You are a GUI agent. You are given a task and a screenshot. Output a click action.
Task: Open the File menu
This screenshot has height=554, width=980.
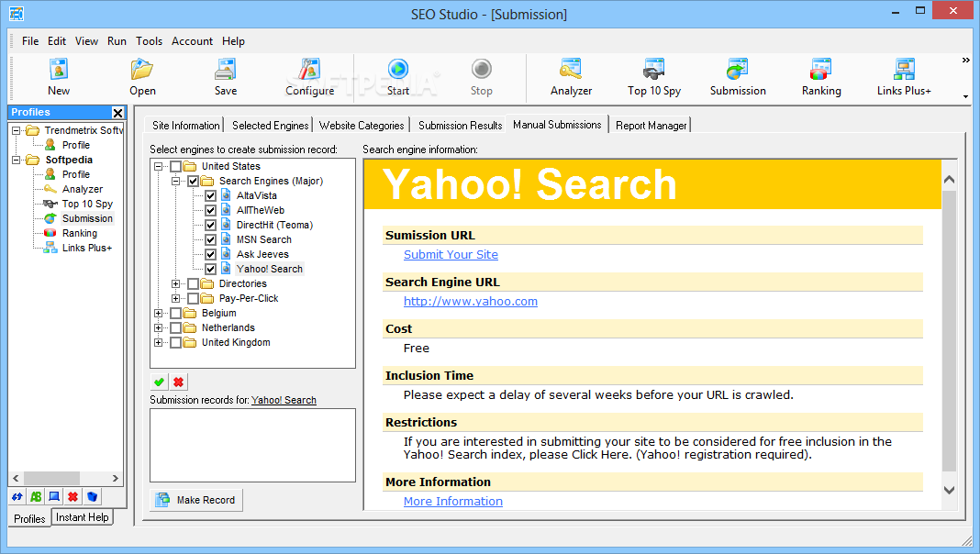30,41
